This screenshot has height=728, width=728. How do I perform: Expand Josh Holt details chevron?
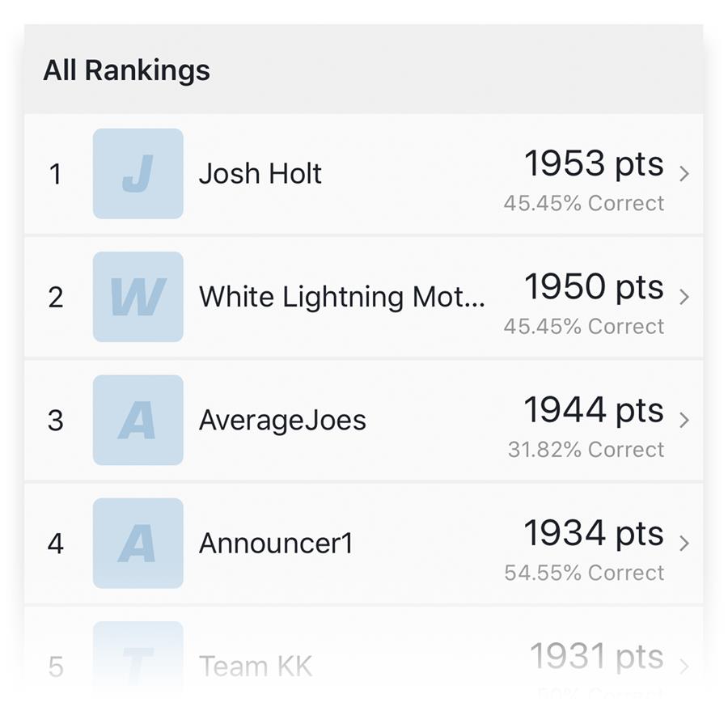coord(684,174)
